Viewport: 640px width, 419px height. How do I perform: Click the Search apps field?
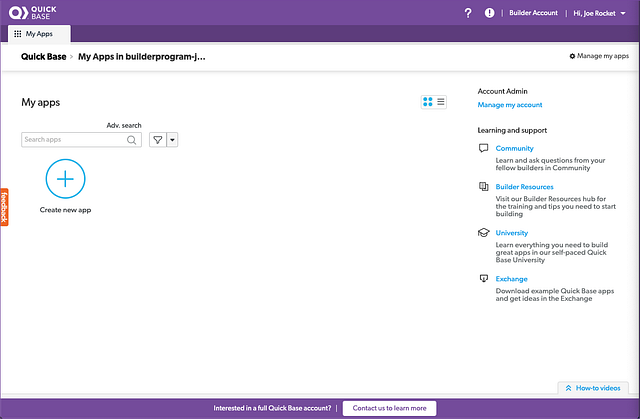click(x=81, y=140)
